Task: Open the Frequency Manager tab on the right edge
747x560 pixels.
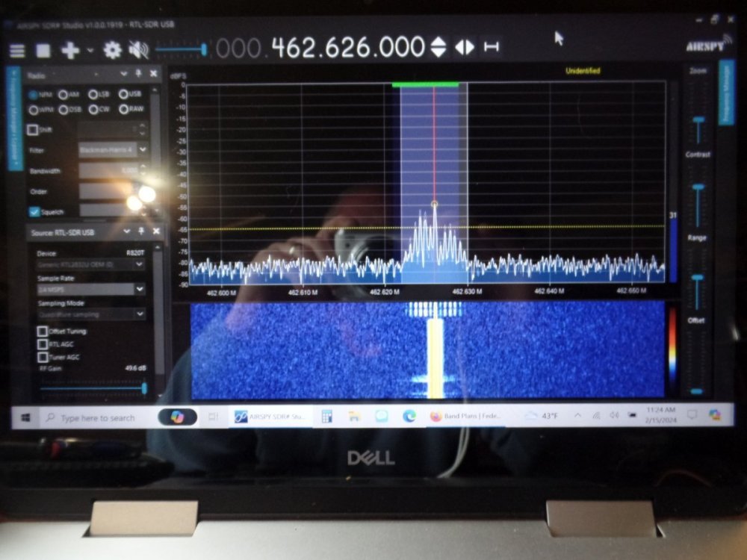Action: (726, 93)
